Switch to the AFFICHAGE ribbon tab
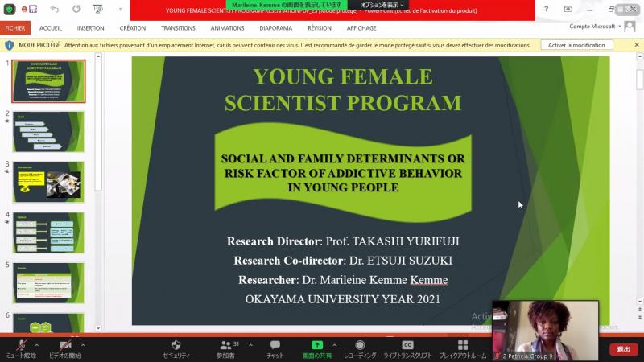The height and width of the screenshot is (362, 644). pos(361,28)
